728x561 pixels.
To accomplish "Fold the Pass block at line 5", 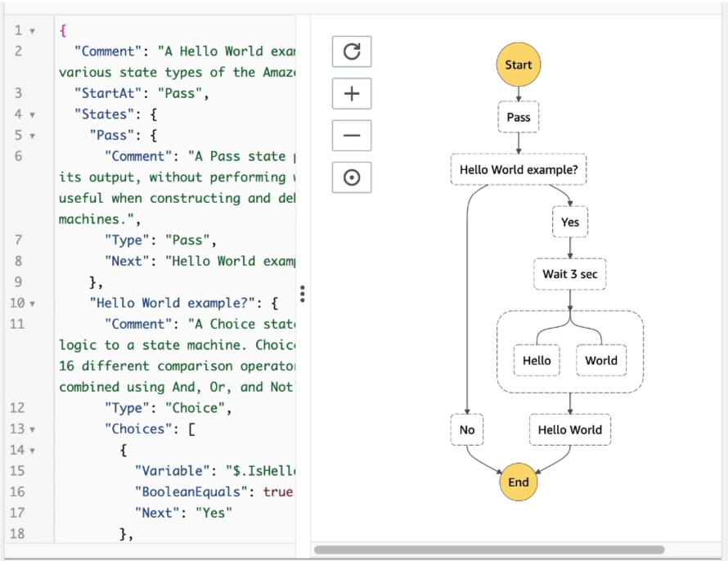I will tap(33, 136).
